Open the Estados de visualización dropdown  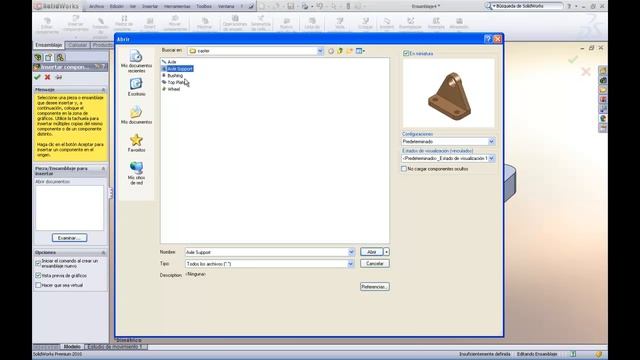491,158
